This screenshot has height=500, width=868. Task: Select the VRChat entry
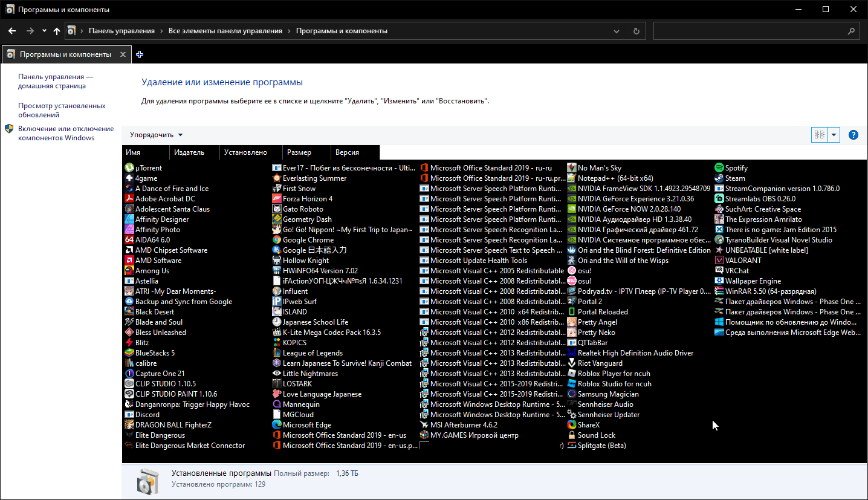pyautogui.click(x=732, y=271)
